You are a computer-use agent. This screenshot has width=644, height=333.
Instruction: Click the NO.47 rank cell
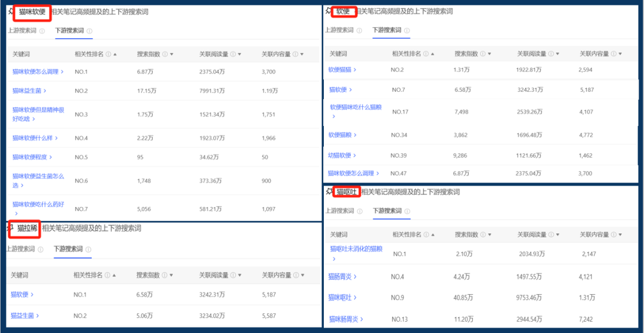point(399,174)
